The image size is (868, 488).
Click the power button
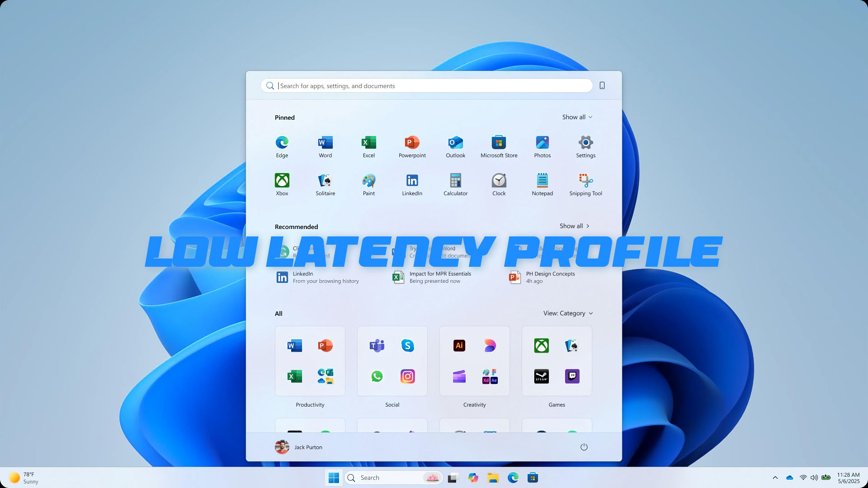584,447
